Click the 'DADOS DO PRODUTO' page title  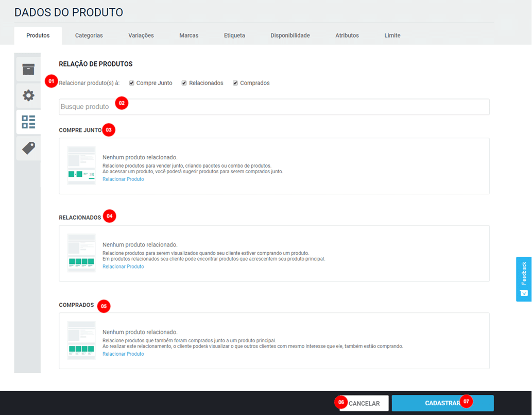pos(68,12)
